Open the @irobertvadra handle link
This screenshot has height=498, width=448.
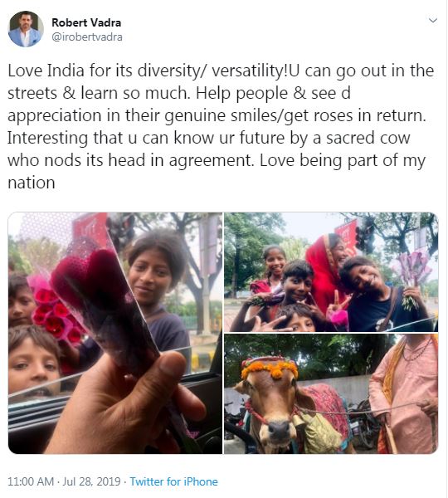87,37
